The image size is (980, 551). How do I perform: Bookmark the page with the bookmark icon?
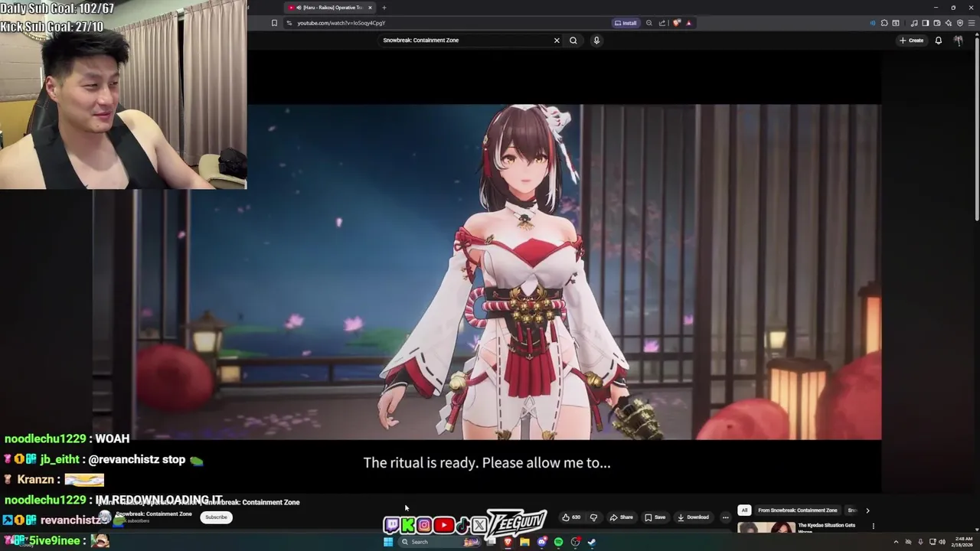click(x=274, y=23)
